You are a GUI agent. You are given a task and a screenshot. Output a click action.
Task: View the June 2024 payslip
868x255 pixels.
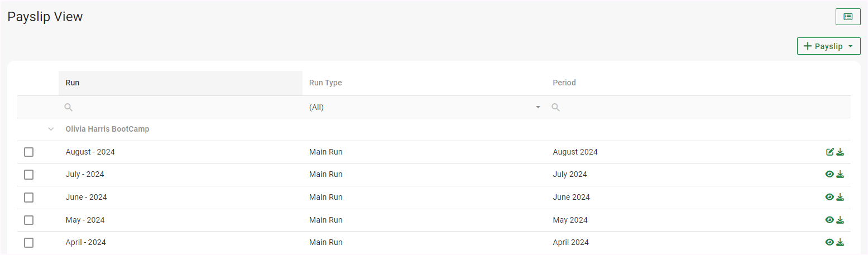(829, 197)
